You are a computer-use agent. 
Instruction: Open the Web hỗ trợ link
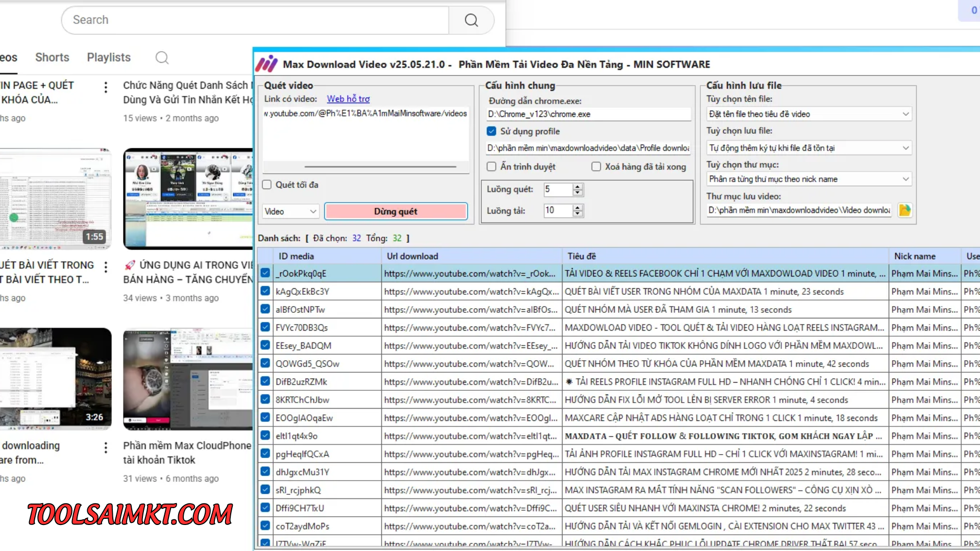(x=348, y=99)
